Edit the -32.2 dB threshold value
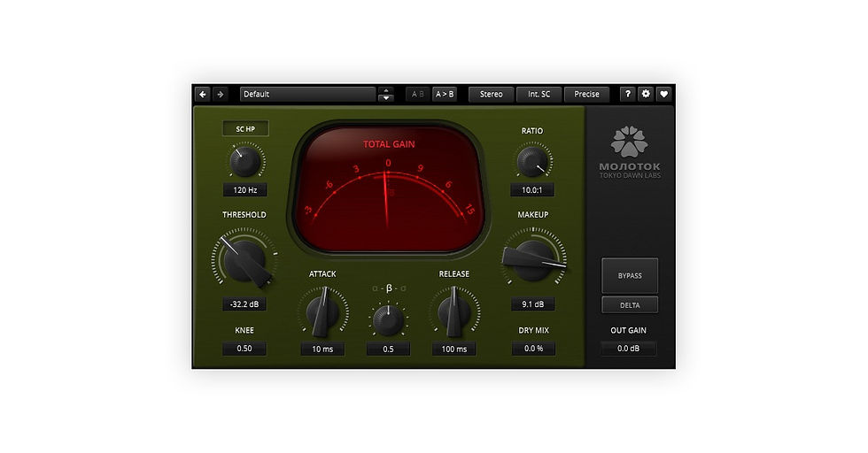 244,304
